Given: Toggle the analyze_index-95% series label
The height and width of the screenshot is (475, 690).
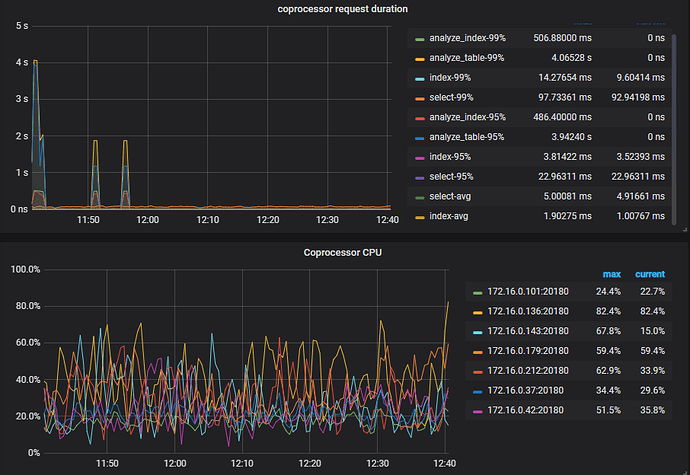Looking at the screenshot, I should click(x=467, y=117).
